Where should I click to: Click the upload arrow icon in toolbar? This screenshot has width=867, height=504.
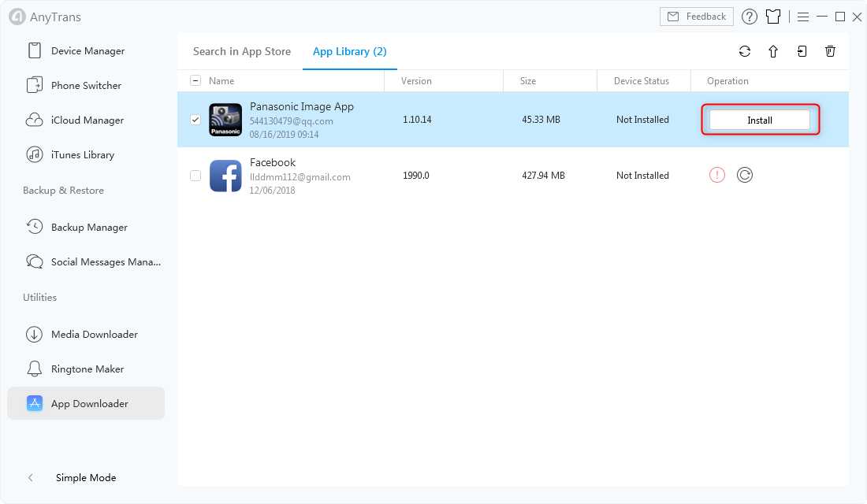[x=773, y=51]
